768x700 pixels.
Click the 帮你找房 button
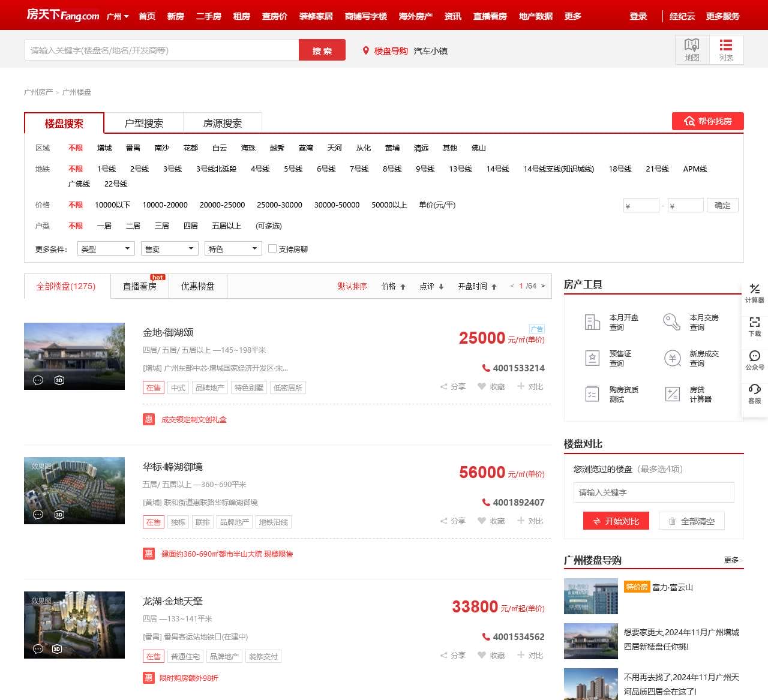(708, 121)
